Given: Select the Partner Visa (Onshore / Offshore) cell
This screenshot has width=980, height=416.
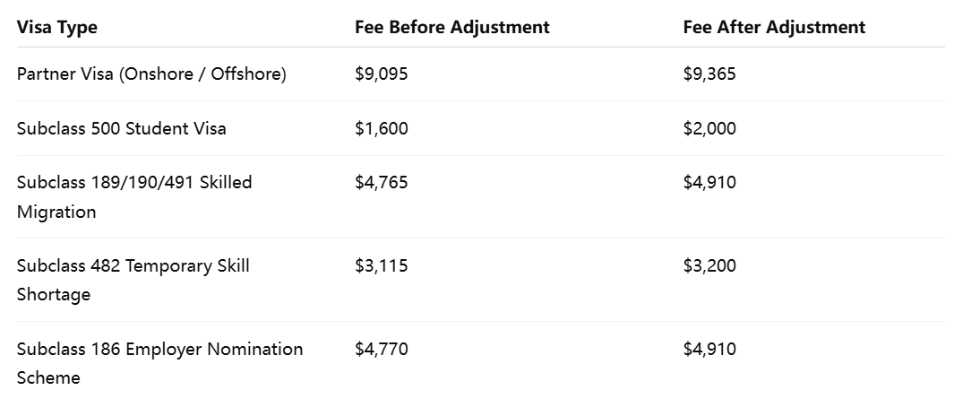Looking at the screenshot, I should tap(151, 74).
